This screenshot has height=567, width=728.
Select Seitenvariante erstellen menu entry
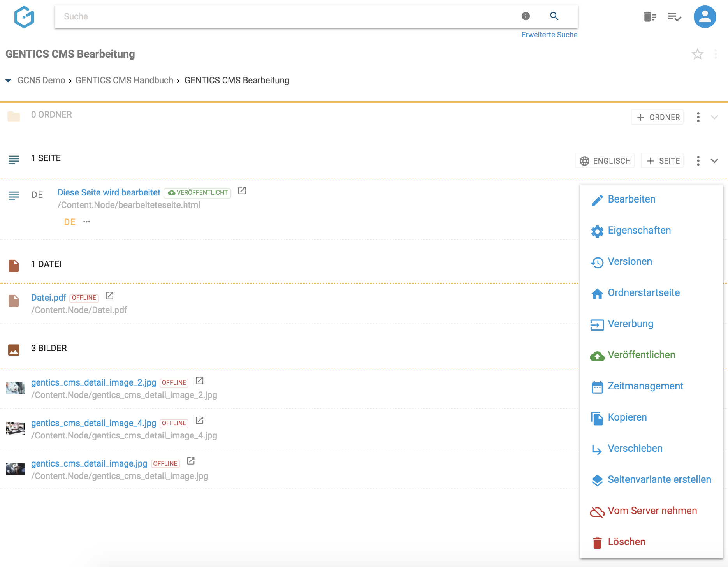pyautogui.click(x=651, y=480)
